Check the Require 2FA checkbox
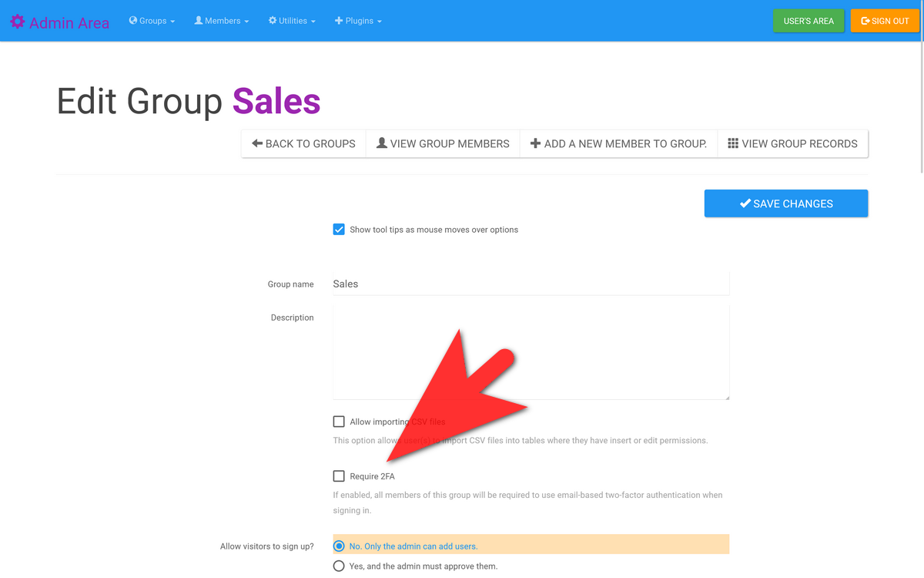The width and height of the screenshot is (924, 578). click(339, 476)
